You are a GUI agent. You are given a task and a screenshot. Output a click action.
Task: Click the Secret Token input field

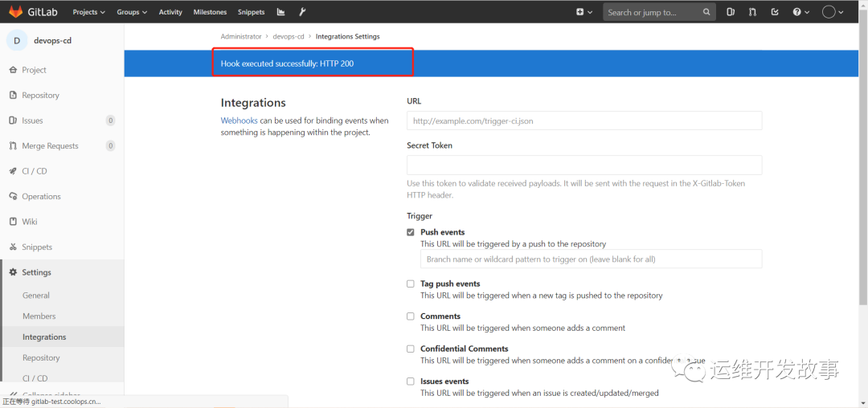click(584, 165)
